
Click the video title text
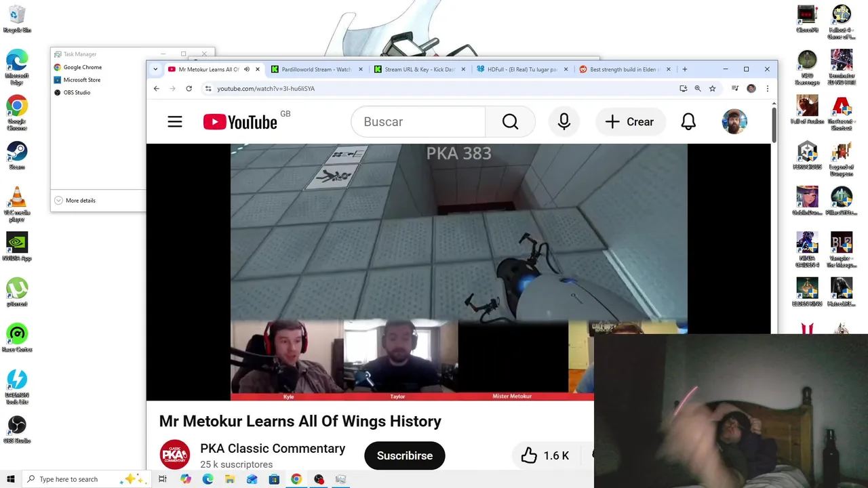[x=300, y=421]
